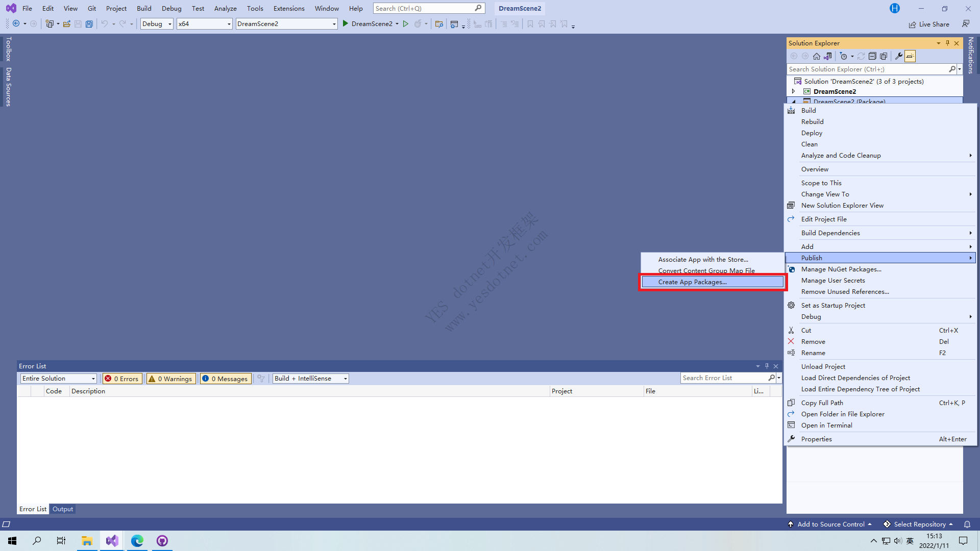Open the Debug configuration dropdown
Screen dimensions: 980x551
pyautogui.click(x=157, y=24)
